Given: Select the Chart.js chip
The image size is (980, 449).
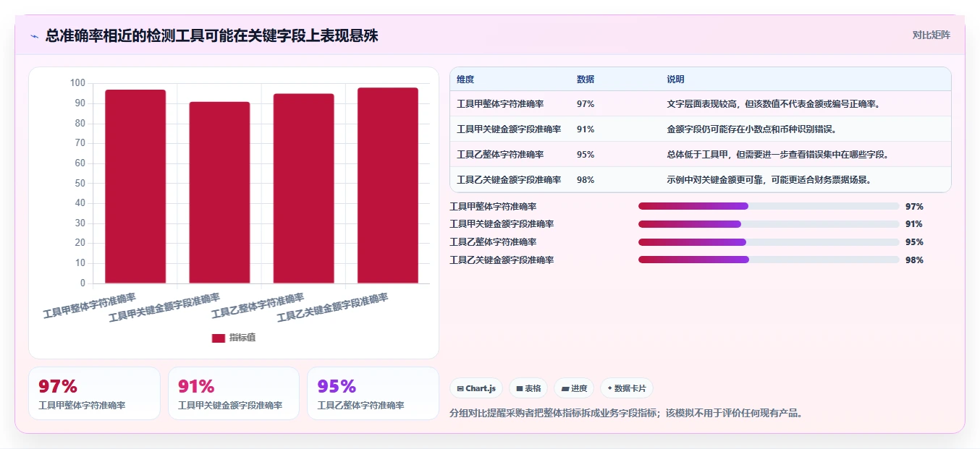Looking at the screenshot, I should coord(476,388).
